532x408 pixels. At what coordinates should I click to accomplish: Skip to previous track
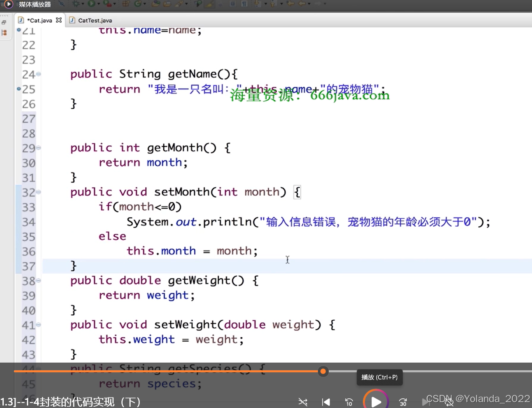click(x=326, y=402)
